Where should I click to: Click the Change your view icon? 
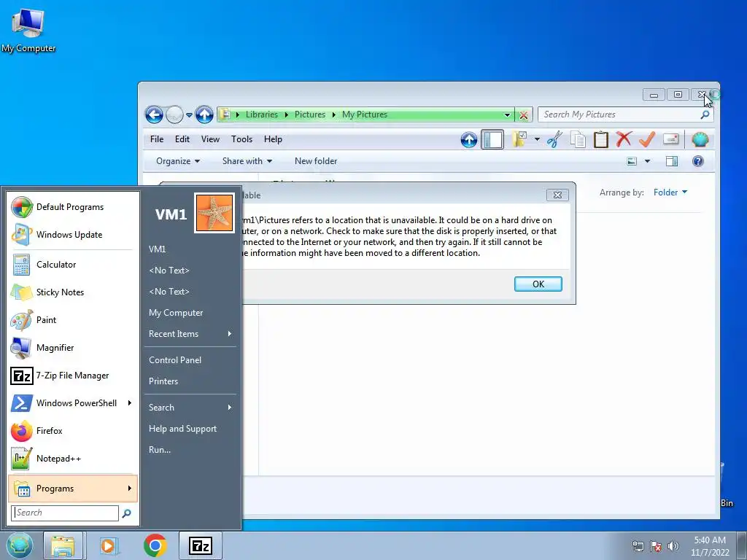click(x=632, y=161)
